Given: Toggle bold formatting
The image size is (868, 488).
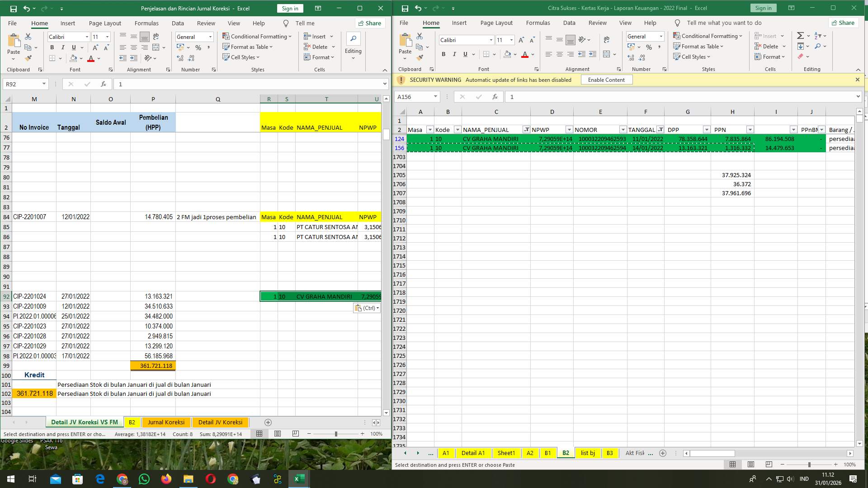Looking at the screenshot, I should [52, 47].
